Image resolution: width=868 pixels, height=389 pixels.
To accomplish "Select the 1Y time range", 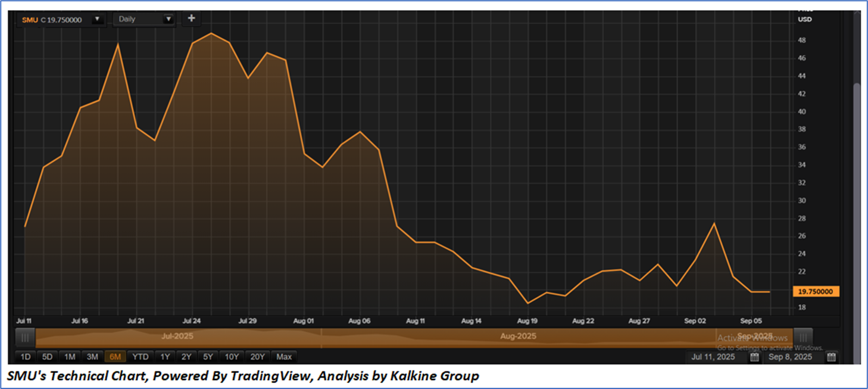I will point(165,357).
